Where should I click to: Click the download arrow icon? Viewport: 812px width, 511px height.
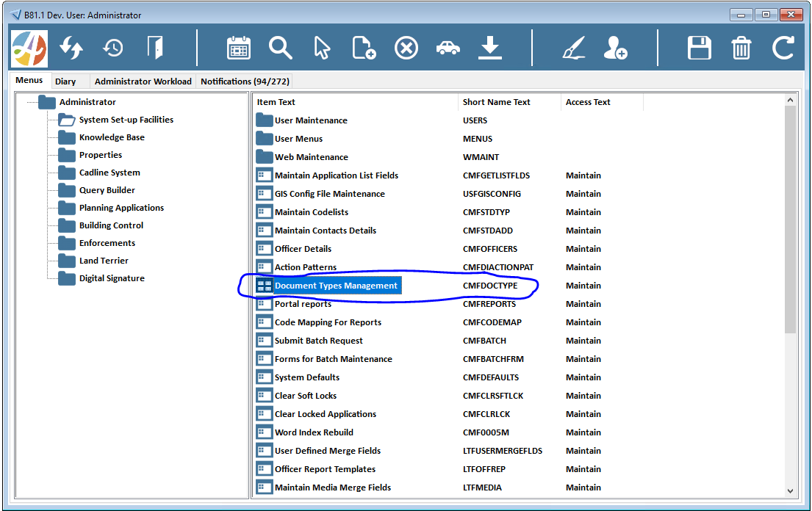click(x=490, y=48)
